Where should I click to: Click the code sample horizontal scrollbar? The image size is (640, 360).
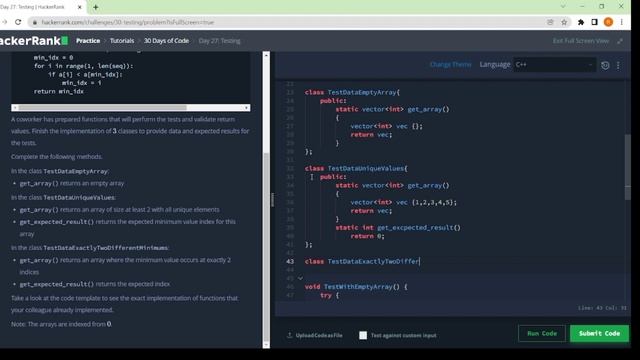tap(102, 108)
